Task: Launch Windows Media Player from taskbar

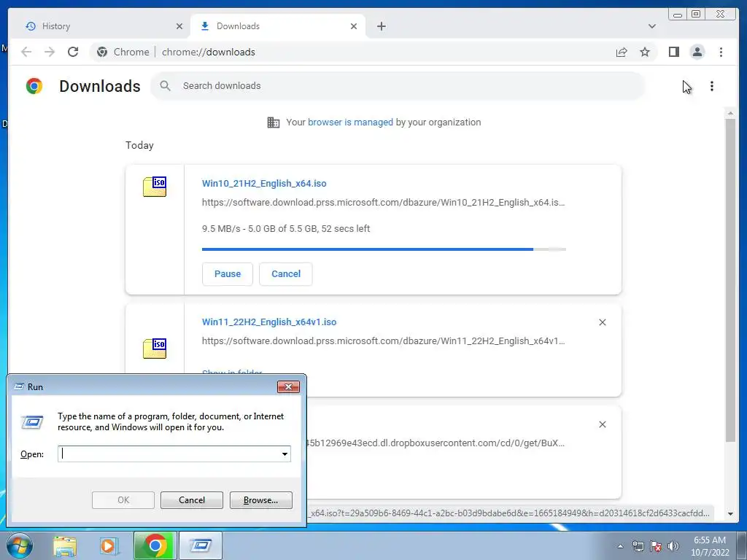Action: [109, 545]
